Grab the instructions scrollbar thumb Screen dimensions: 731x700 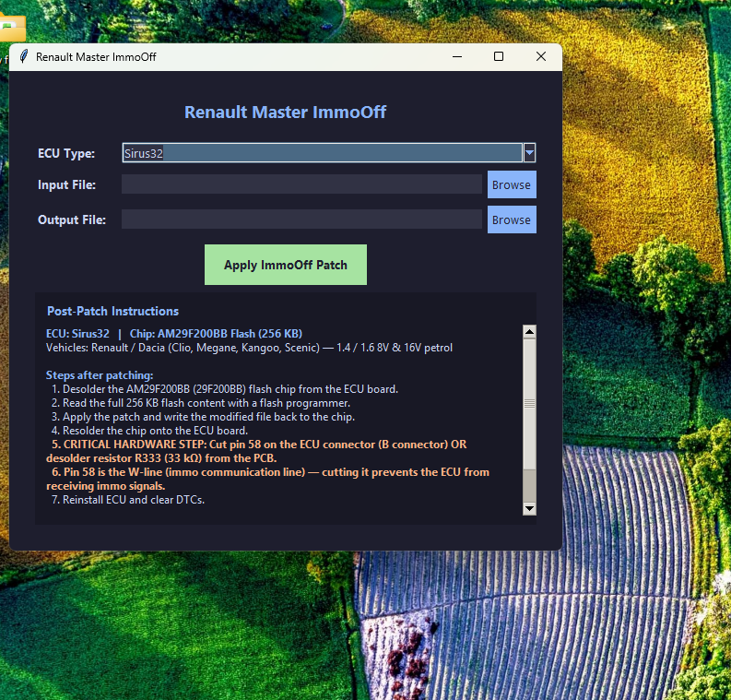pyautogui.click(x=529, y=403)
